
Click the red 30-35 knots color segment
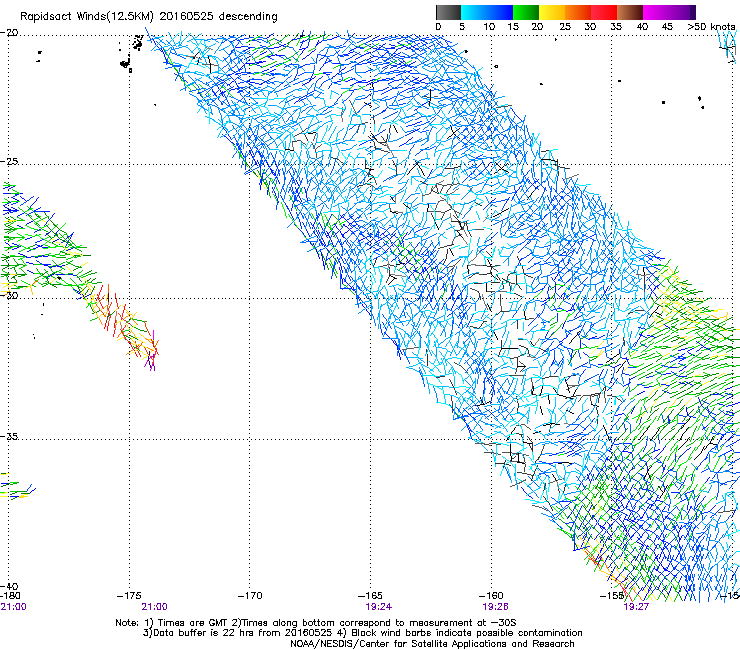pos(604,12)
